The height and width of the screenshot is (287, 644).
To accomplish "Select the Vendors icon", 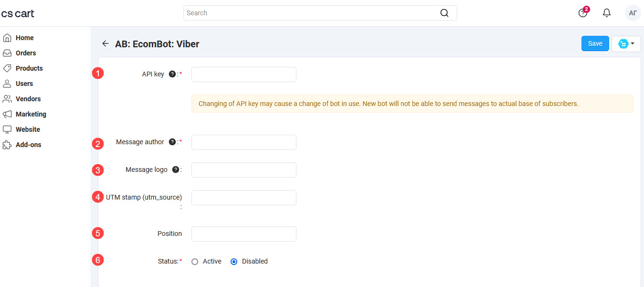I will point(8,98).
